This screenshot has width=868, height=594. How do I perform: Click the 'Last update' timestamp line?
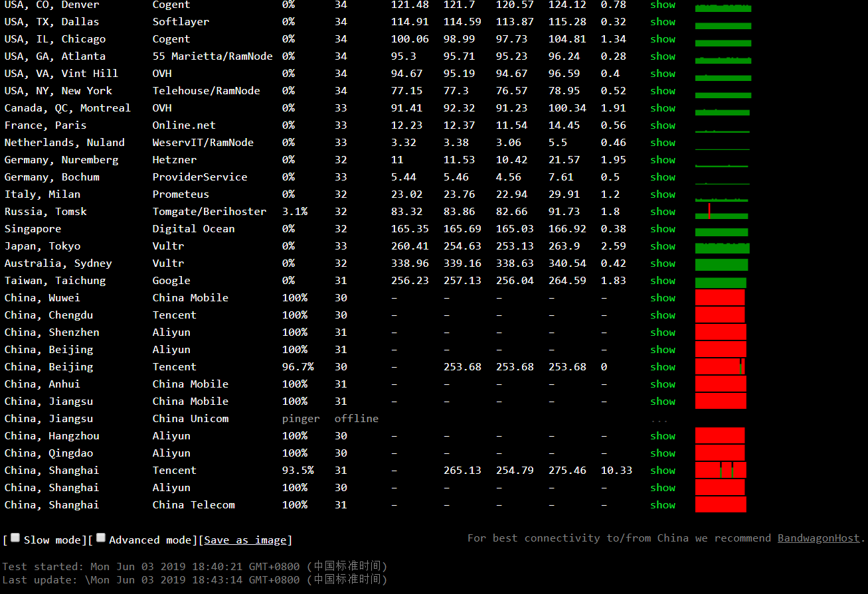pos(195,579)
